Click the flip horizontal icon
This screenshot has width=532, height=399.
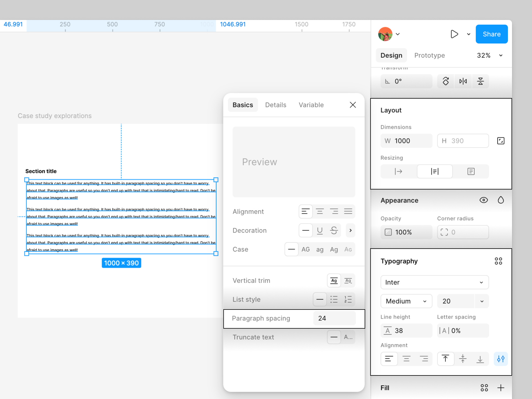(x=463, y=81)
